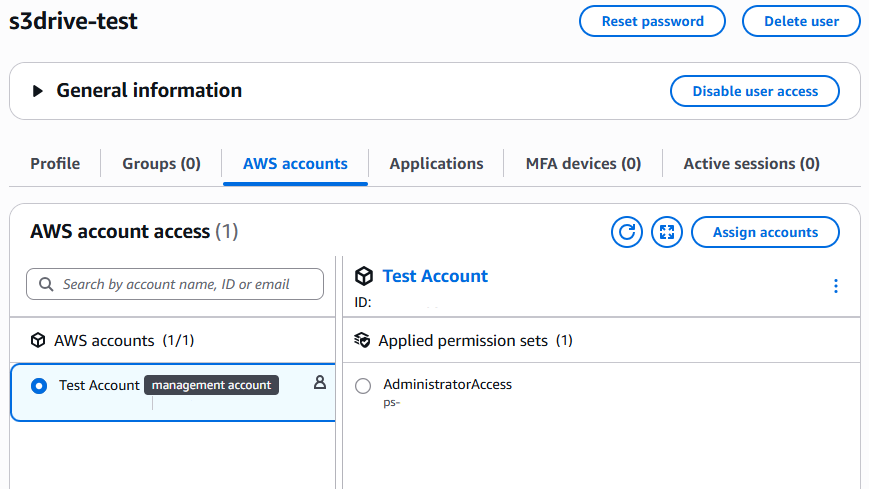Screen dimensions: 869x489
Task: Click the AWS account access (1) heading
Action: tap(134, 231)
